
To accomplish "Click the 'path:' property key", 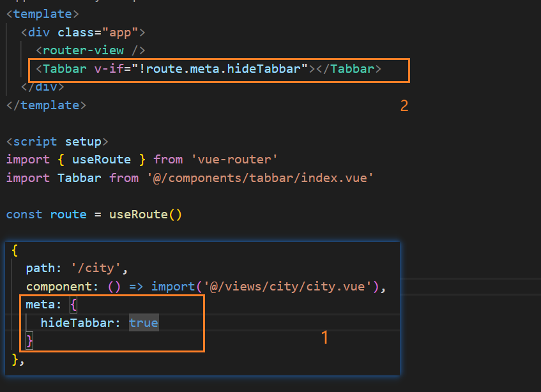I will click(43, 268).
